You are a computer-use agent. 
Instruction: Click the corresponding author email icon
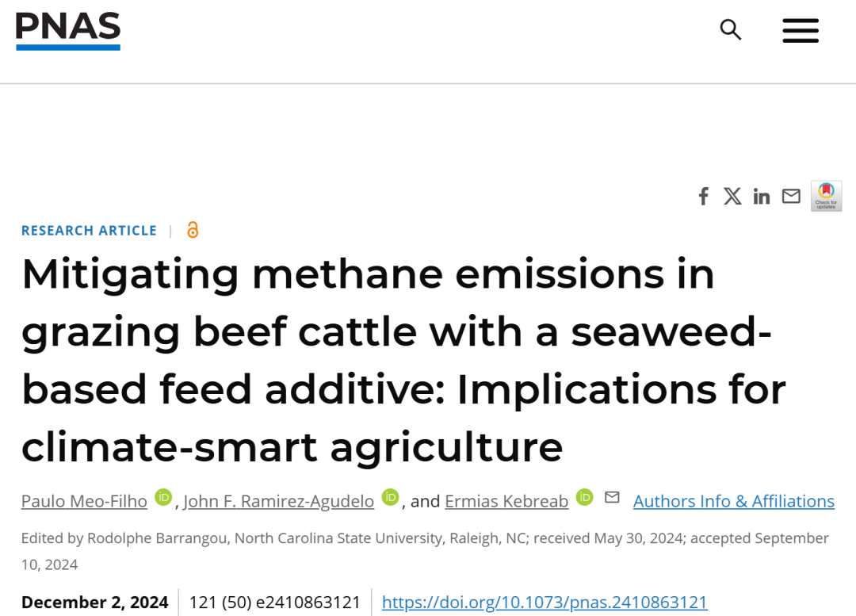612,497
